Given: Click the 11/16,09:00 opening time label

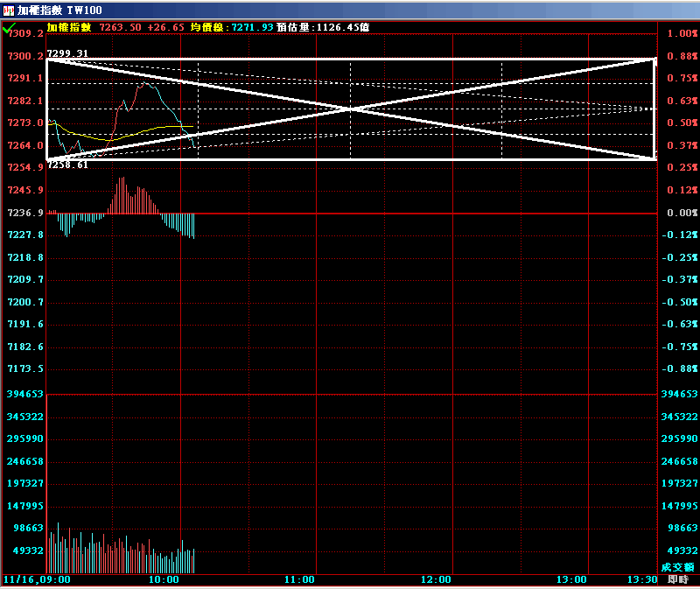Looking at the screenshot, I should [37, 579].
